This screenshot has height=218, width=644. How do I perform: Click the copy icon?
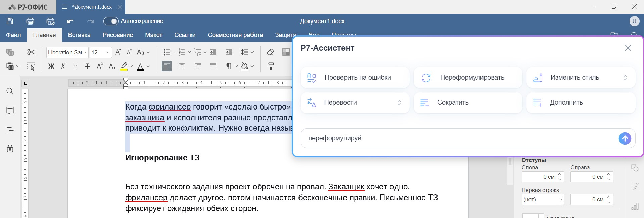10,52
